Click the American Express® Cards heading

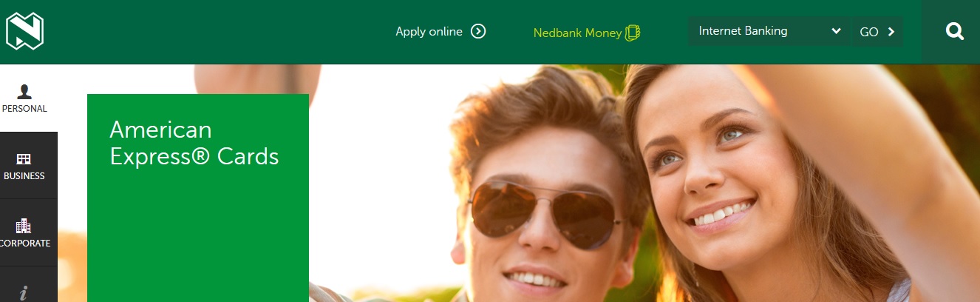194,144
